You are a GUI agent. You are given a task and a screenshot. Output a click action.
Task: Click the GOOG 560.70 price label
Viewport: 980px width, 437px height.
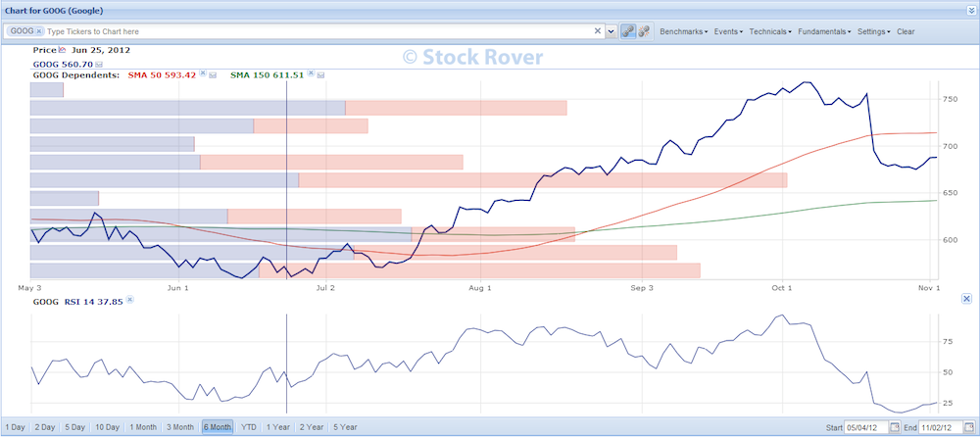63,65
